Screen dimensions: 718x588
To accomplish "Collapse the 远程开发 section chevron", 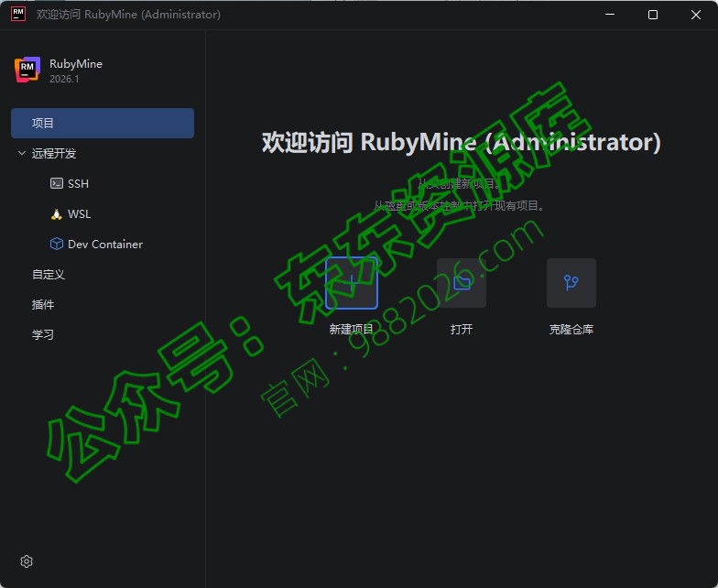I will pos(22,153).
